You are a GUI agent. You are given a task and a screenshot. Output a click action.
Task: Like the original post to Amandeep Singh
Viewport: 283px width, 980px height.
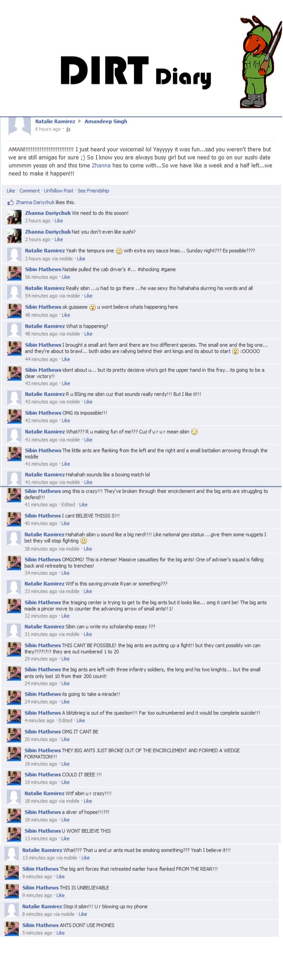click(x=11, y=191)
